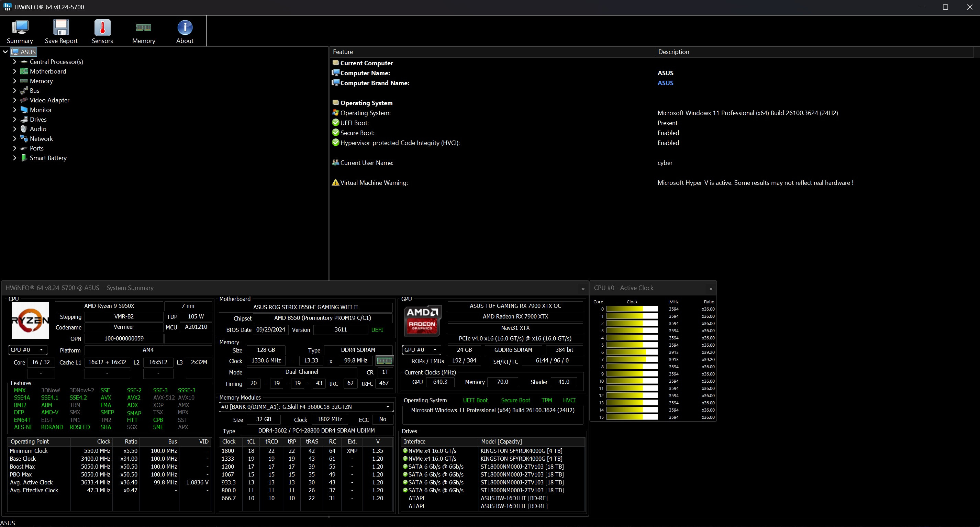
Task: Click the Memory module tree icon
Action: coord(24,81)
